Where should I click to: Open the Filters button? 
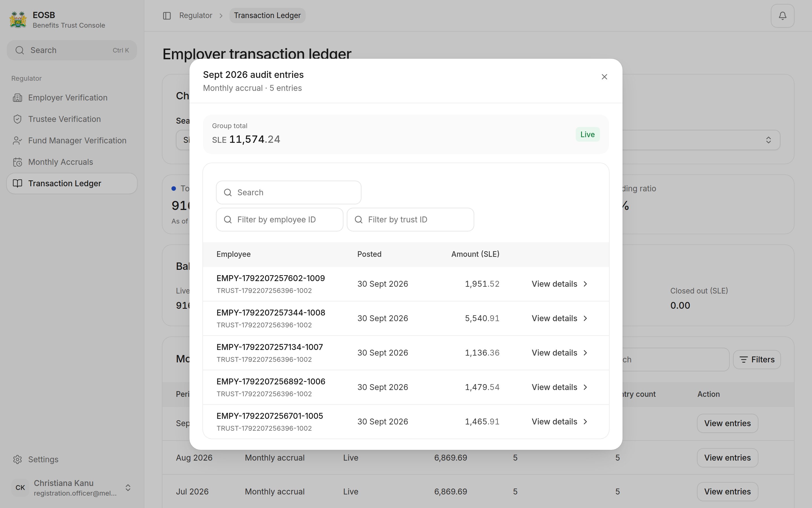[757, 360]
